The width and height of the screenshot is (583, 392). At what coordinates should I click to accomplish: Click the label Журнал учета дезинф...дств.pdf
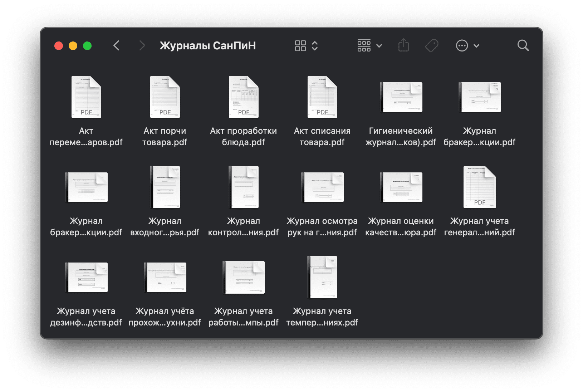click(86, 317)
